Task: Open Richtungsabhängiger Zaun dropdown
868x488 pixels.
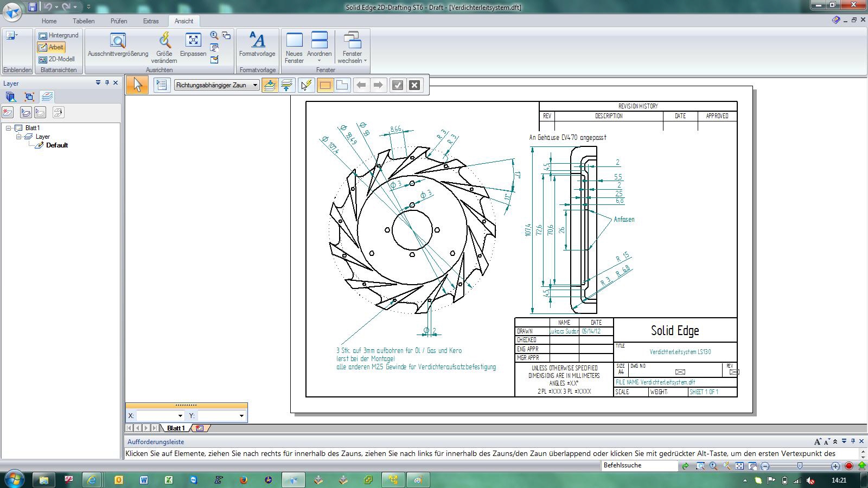Action: (255, 85)
